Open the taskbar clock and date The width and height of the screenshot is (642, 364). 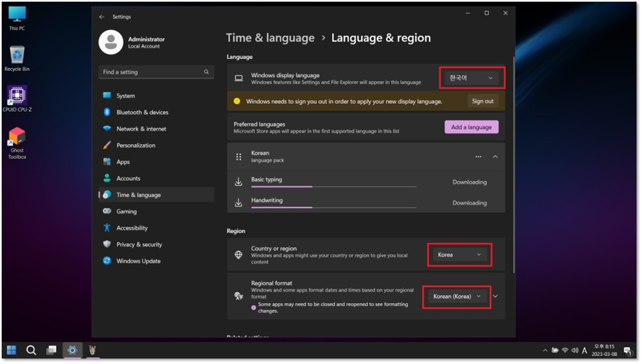click(604, 350)
